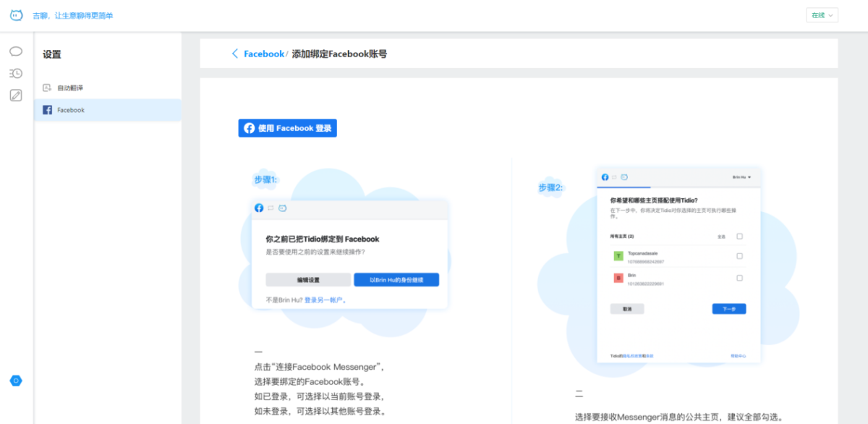Toggle the select-all checkbox in step 2

tap(739, 237)
